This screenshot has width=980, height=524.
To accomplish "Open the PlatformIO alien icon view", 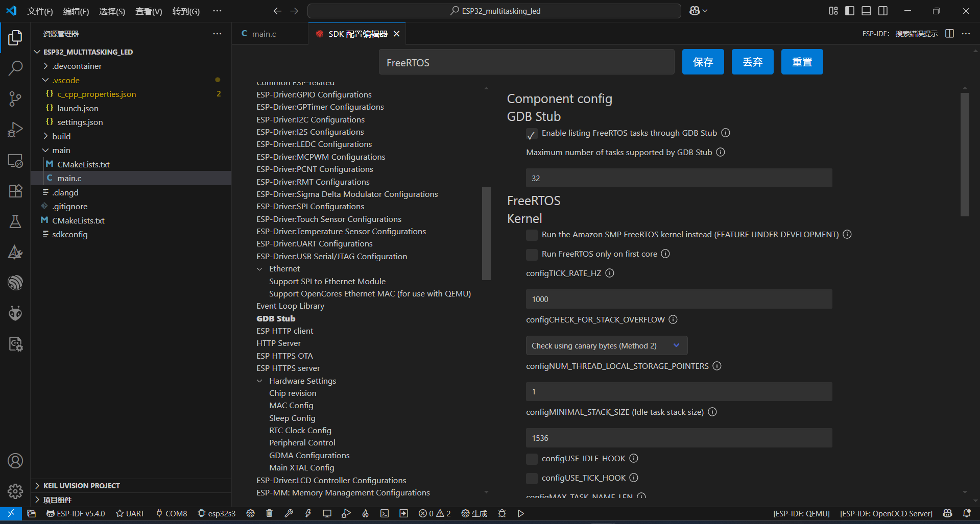I will 15,313.
